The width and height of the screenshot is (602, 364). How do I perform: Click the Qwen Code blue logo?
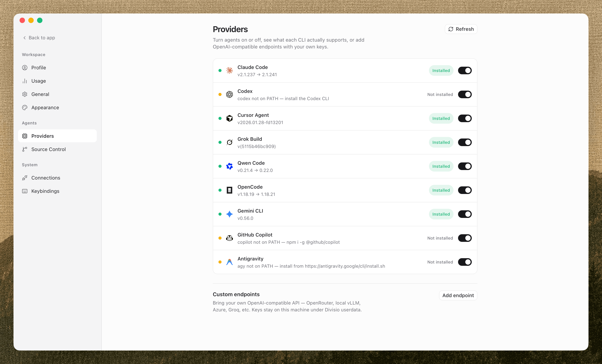coord(230,166)
